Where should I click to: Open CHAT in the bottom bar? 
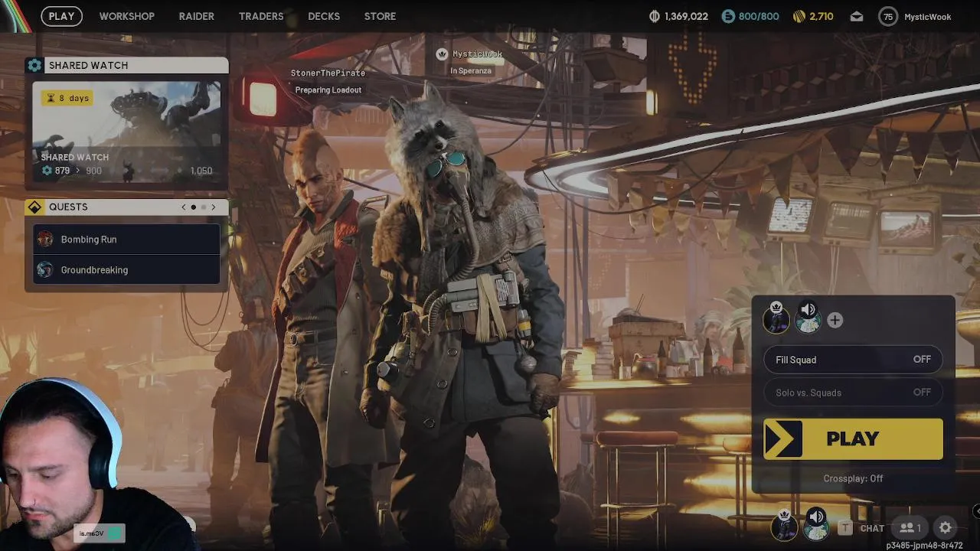(x=872, y=528)
